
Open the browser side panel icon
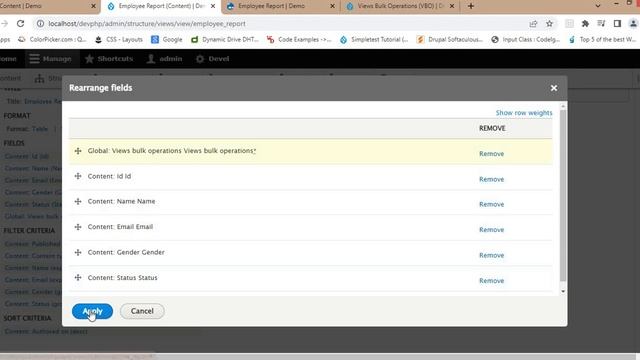click(617, 24)
